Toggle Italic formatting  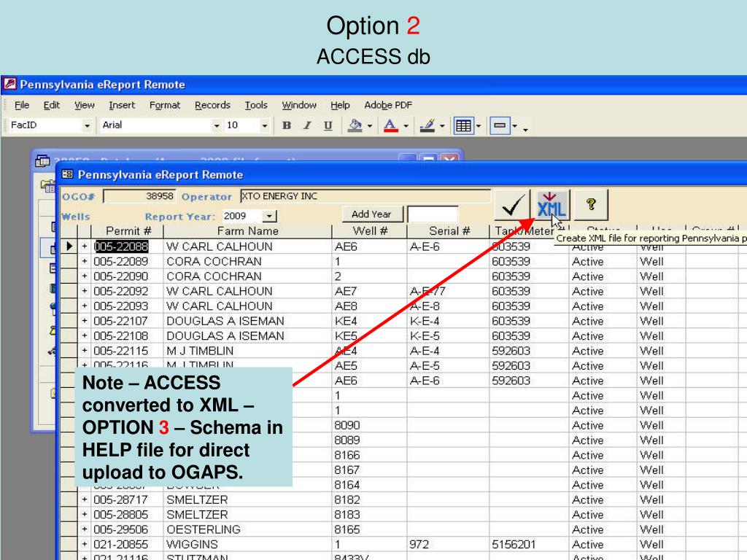[307, 125]
